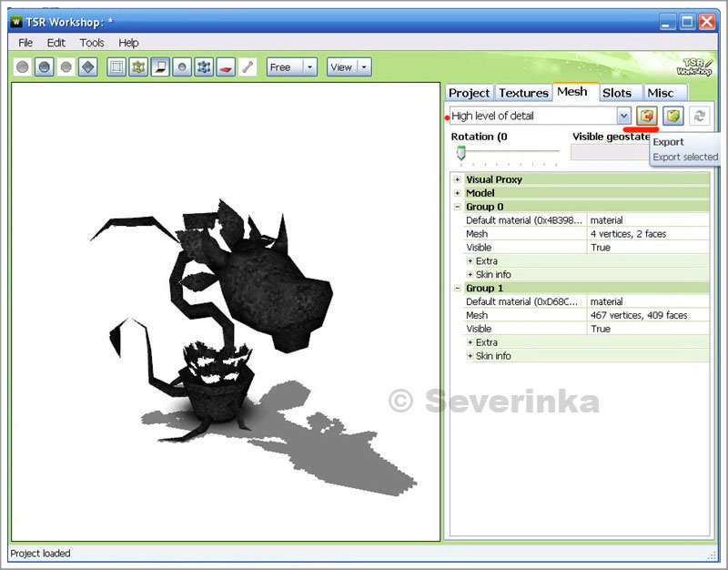This screenshot has height=570, width=728.
Task: Open the Free camera mode dropdown
Action: point(309,67)
